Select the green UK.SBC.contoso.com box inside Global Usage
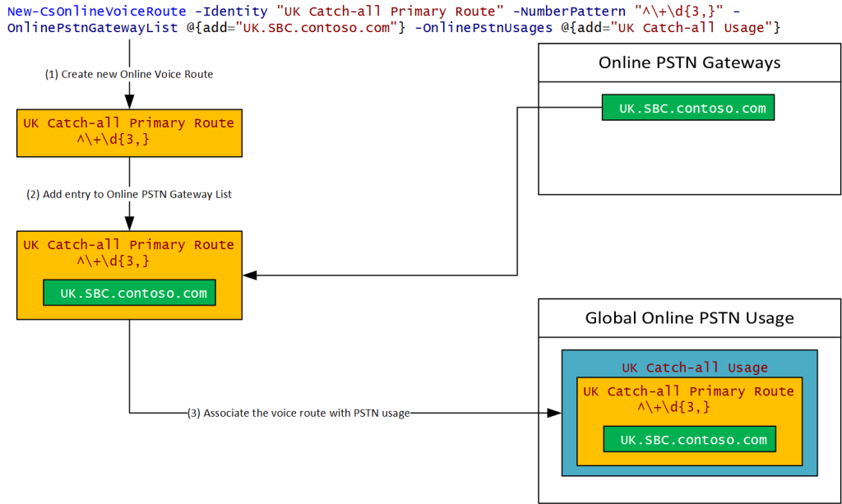 click(x=689, y=439)
